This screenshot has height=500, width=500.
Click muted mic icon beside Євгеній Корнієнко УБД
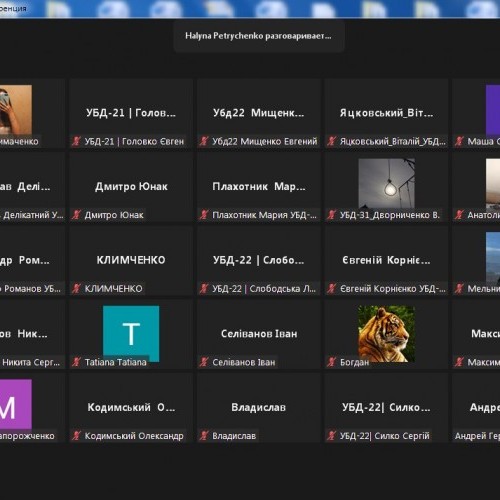coord(332,289)
